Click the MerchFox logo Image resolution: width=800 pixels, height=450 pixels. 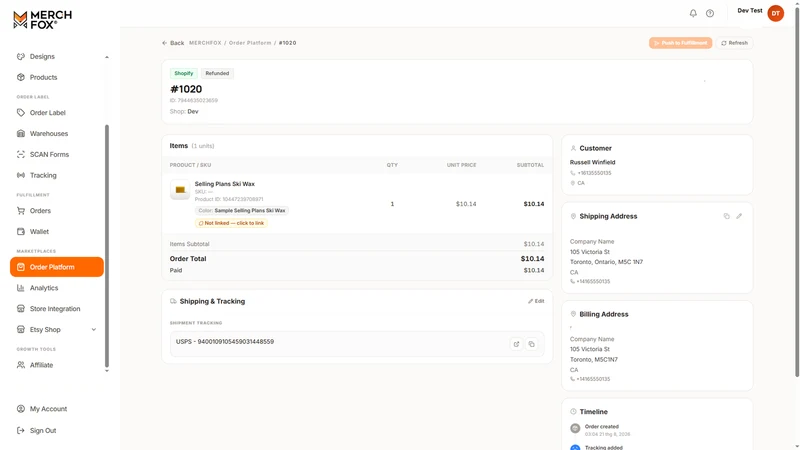(42, 20)
